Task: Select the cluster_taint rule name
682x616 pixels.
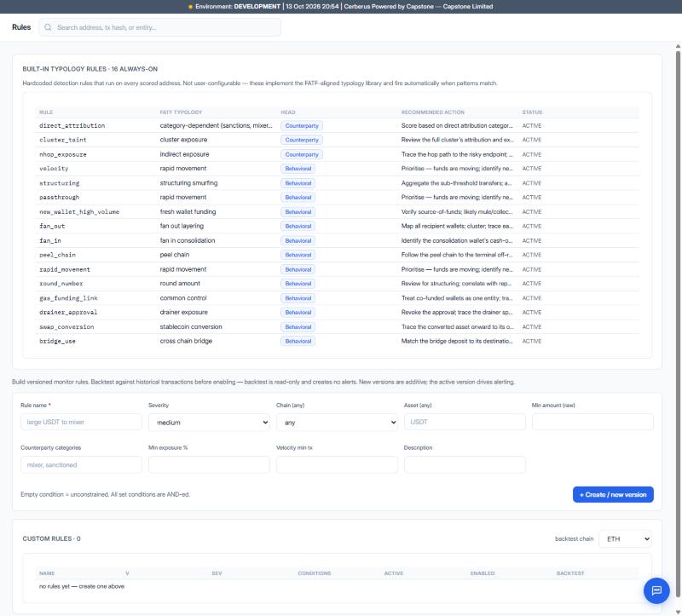Action: (x=62, y=140)
